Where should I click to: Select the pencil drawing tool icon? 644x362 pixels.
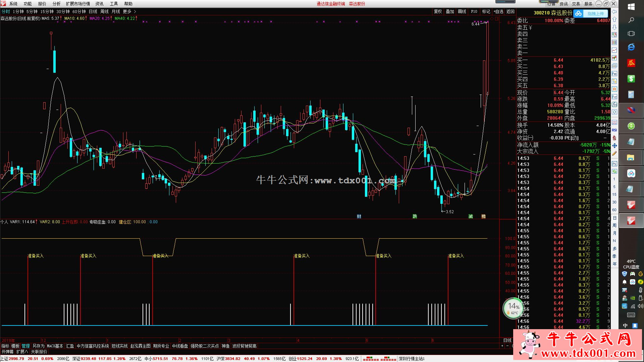[614, 153]
